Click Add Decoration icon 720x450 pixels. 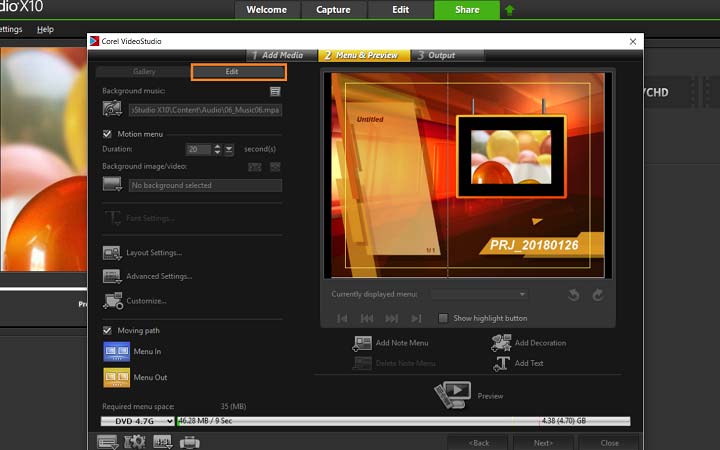pyautogui.click(x=502, y=343)
